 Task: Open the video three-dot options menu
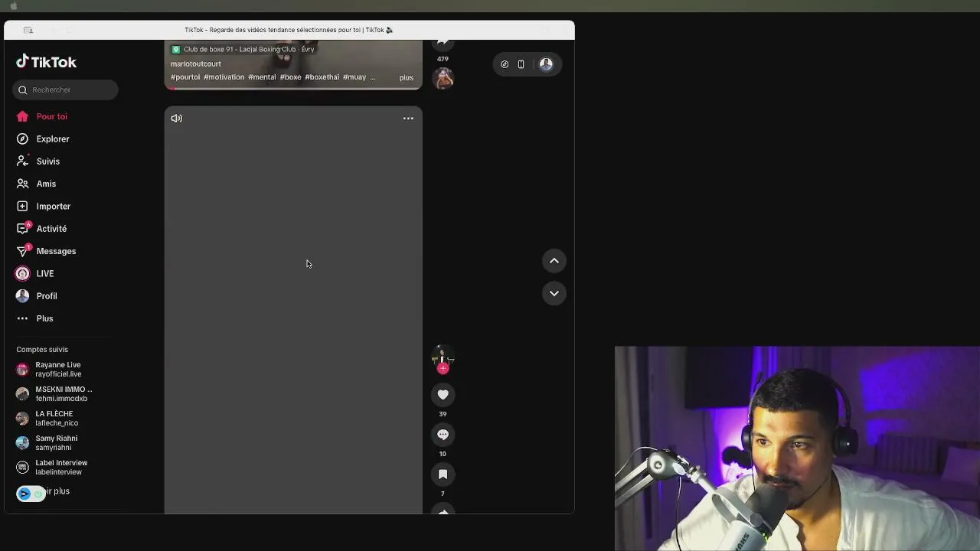click(x=408, y=119)
